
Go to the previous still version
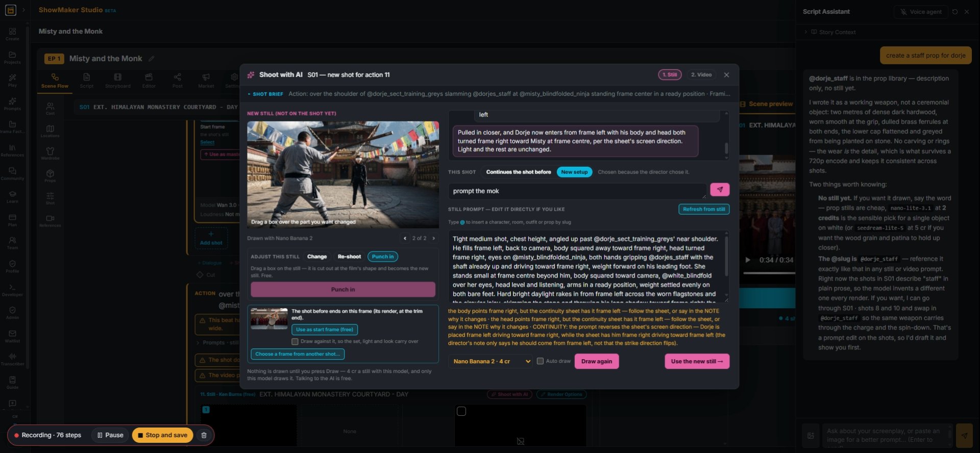(405, 238)
